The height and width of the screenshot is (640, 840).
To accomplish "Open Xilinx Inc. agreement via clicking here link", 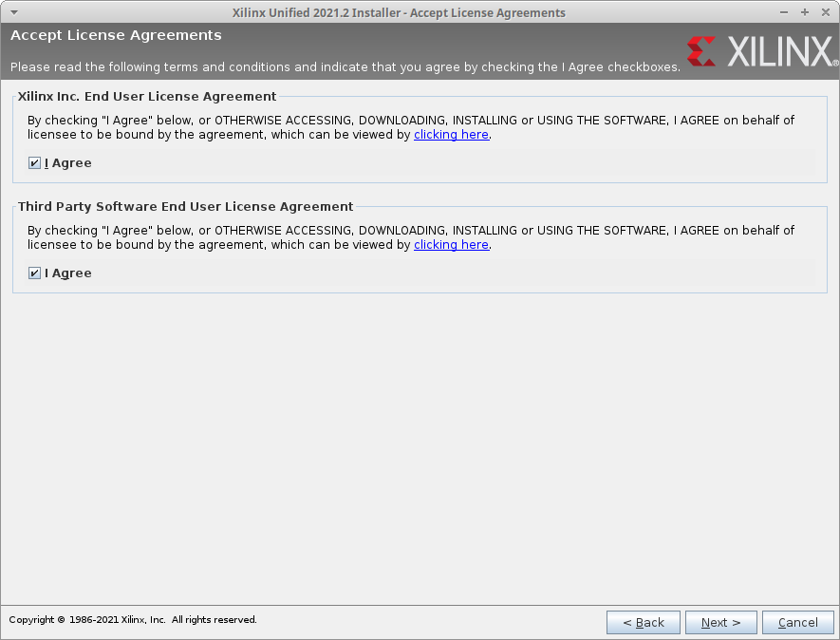I will click(x=451, y=135).
